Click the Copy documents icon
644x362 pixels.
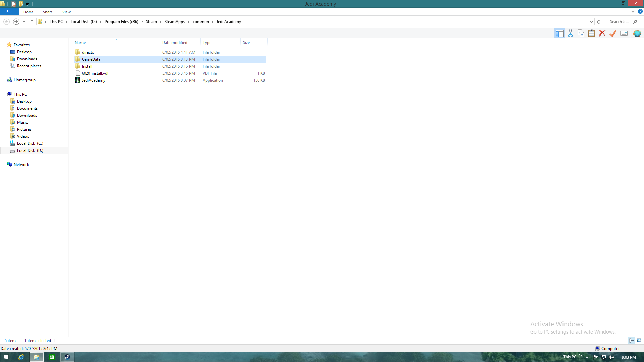[x=581, y=33]
